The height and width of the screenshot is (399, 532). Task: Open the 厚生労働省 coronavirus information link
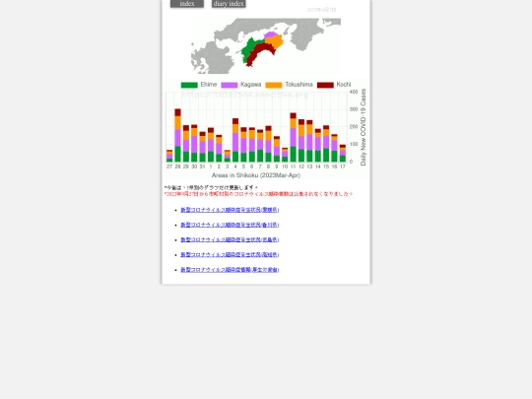tap(230, 270)
